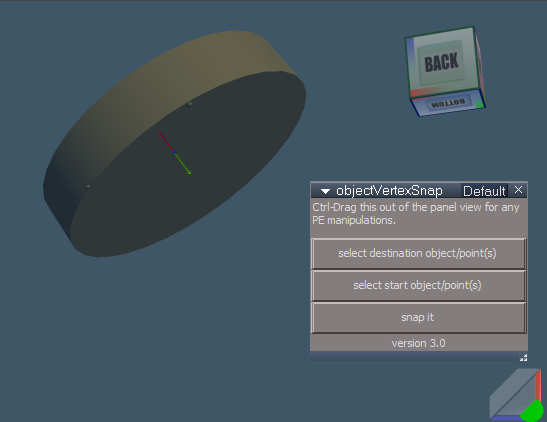Click the BOTTOM face of the view cube
Viewport: 547px width, 422px height.
click(x=448, y=103)
